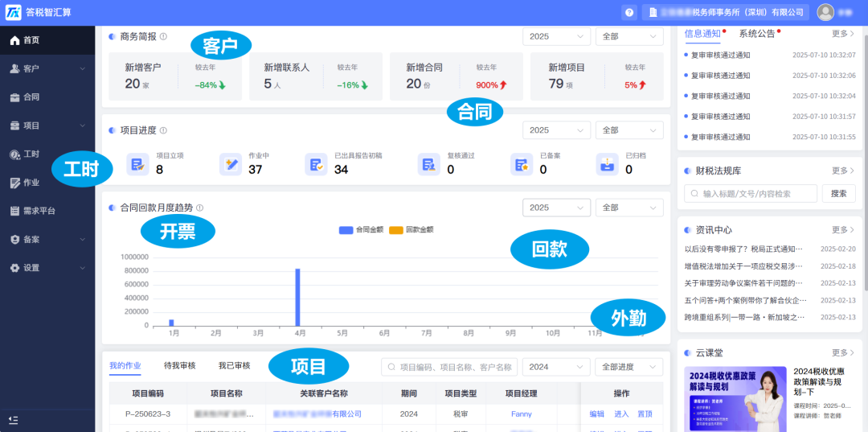Click the 搜索 button in 财税法规库

click(x=838, y=194)
